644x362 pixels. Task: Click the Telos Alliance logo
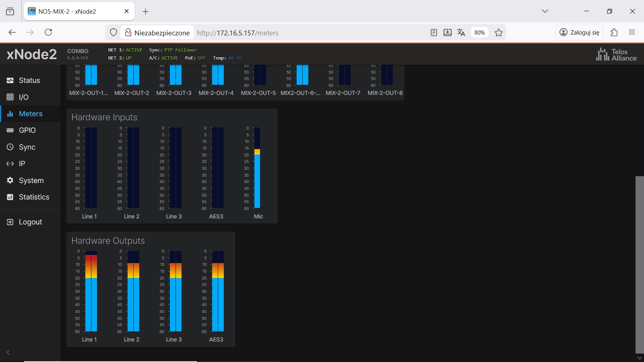pos(616,54)
